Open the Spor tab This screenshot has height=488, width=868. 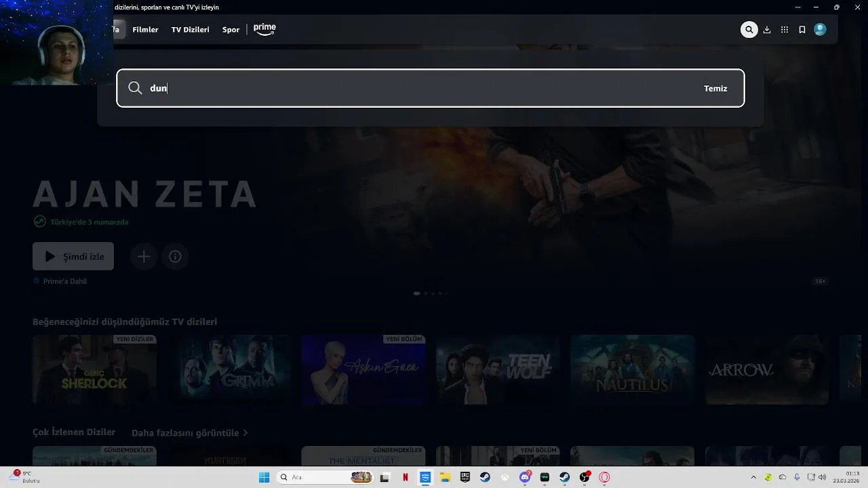231,30
